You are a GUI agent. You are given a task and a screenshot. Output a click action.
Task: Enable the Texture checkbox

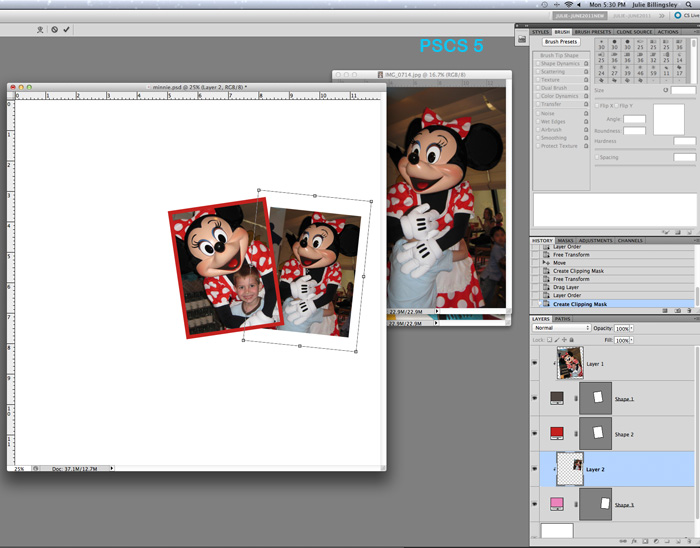pyautogui.click(x=538, y=79)
